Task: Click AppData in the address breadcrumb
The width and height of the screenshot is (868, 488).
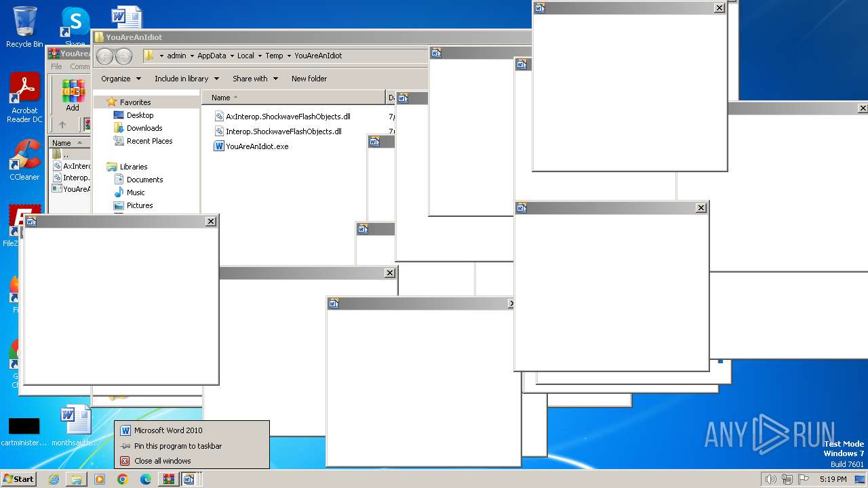Action: coord(212,56)
